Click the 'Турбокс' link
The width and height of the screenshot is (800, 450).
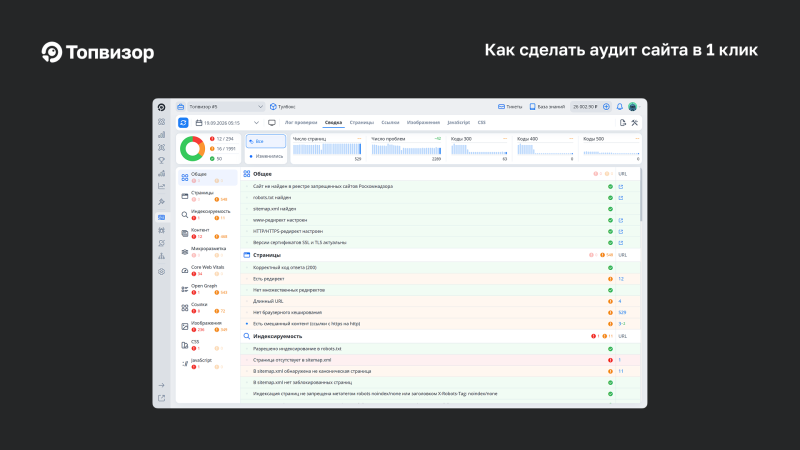[283, 107]
